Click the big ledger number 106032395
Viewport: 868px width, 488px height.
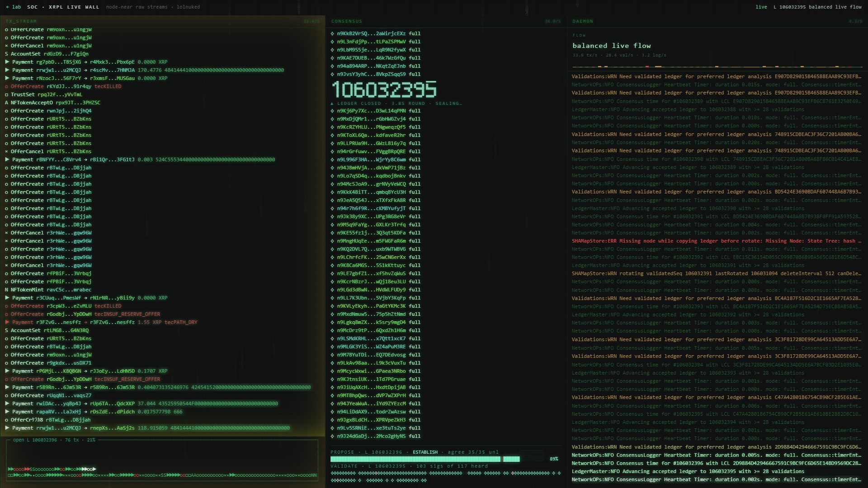pyautogui.click(x=384, y=89)
